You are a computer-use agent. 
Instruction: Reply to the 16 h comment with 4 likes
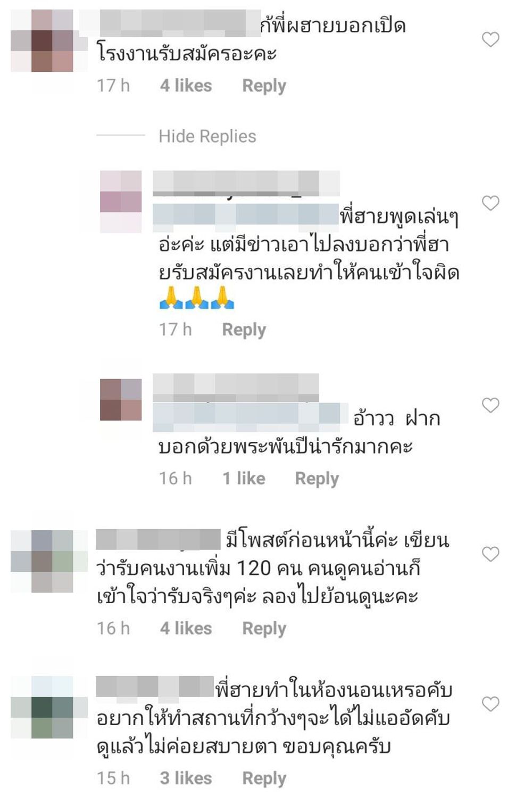point(264,629)
